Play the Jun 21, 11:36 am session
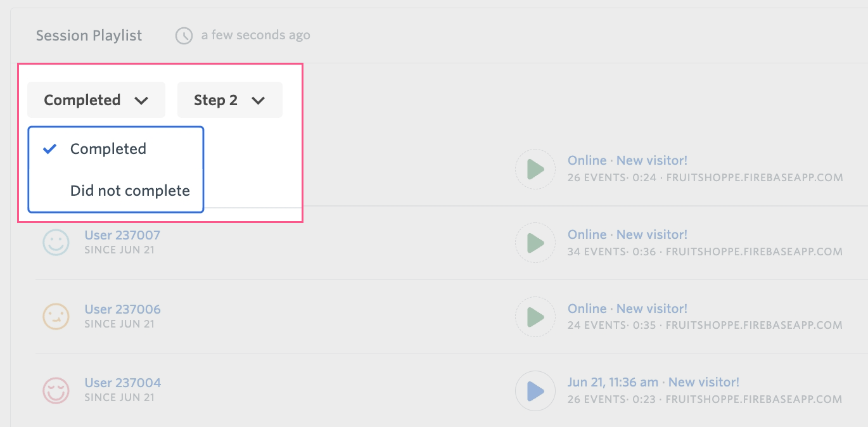Image resolution: width=868 pixels, height=427 pixels. (x=535, y=391)
